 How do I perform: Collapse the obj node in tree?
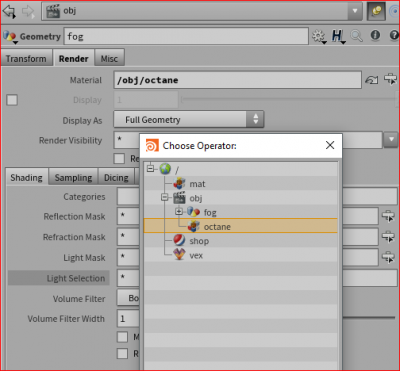[x=164, y=197]
